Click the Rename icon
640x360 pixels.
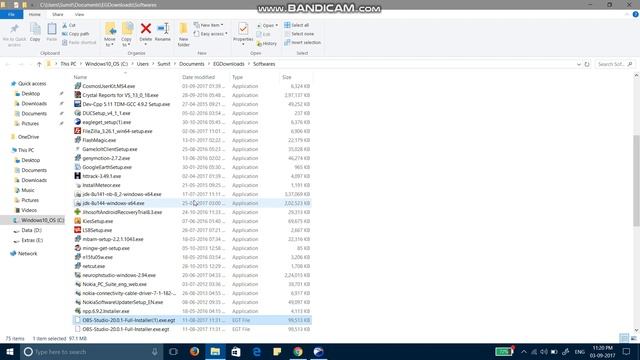click(163, 32)
